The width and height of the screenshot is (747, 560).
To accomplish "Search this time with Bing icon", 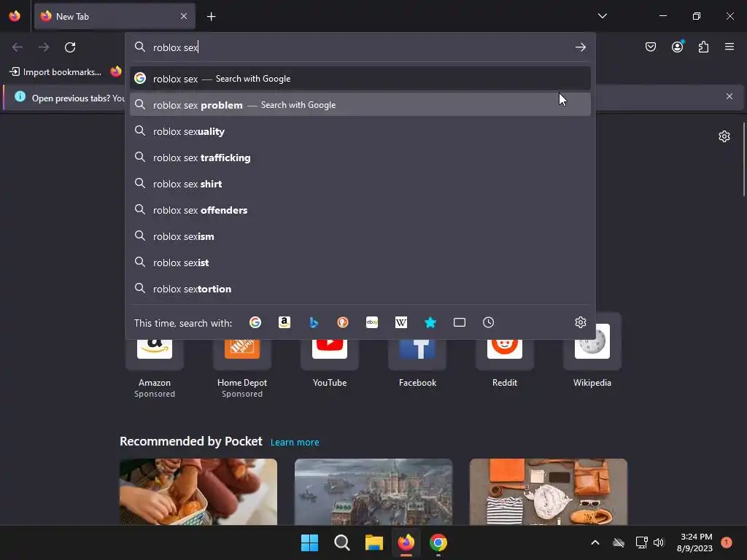I will tap(314, 323).
